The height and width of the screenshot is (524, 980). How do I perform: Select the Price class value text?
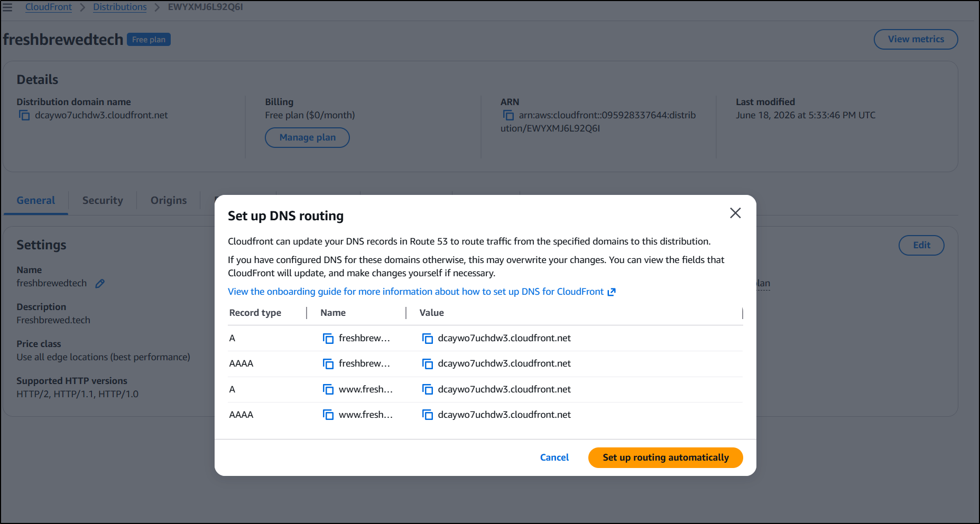click(103, 357)
